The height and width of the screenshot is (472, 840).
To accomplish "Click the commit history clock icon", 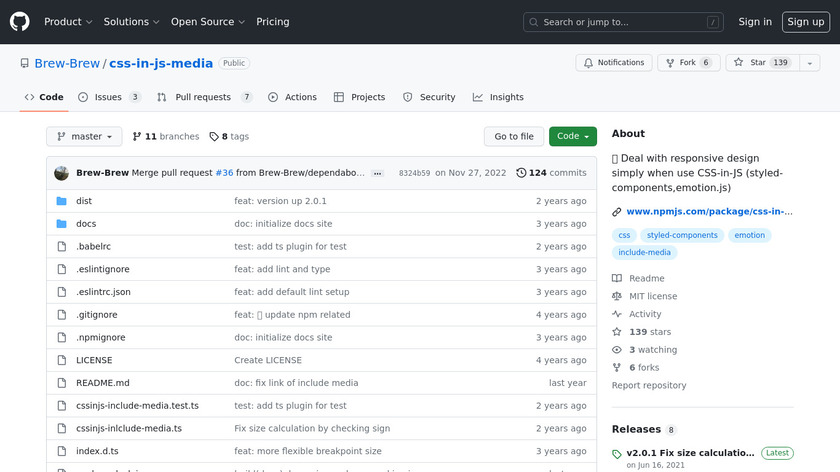I will pos(521,173).
